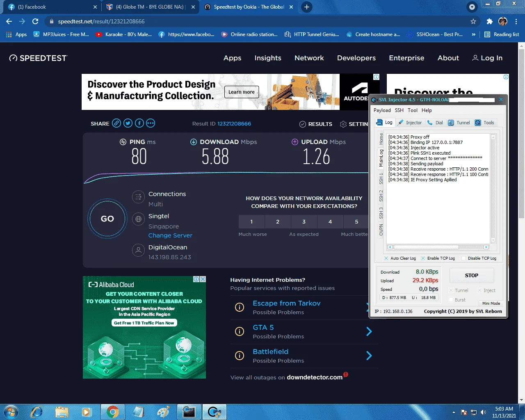Image resolution: width=525 pixels, height=420 pixels.
Task: Go back in browser history
Action: [9, 21]
